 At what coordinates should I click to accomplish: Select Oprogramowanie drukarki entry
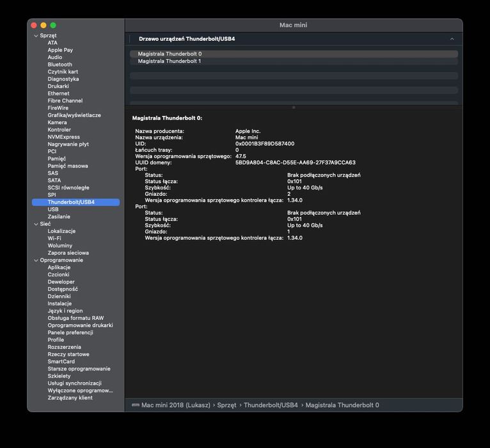(81, 325)
